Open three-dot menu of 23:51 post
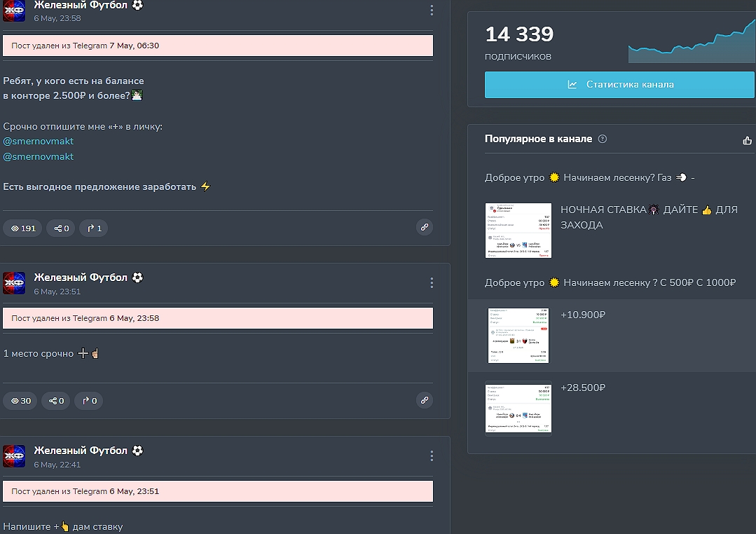The height and width of the screenshot is (534, 756). point(432,283)
